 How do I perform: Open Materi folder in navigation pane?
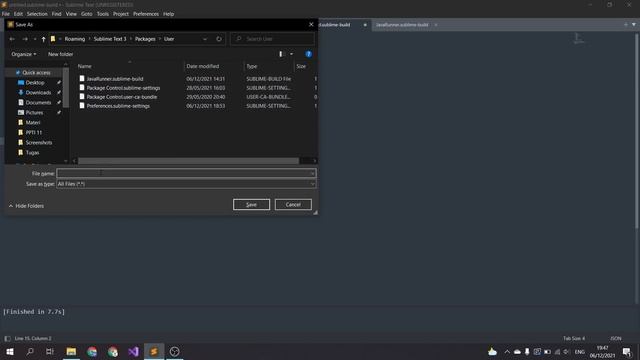[x=33, y=122]
